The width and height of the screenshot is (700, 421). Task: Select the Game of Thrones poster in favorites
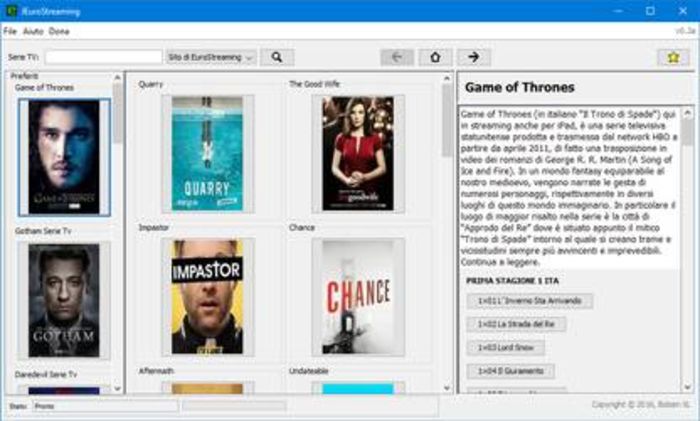point(64,157)
